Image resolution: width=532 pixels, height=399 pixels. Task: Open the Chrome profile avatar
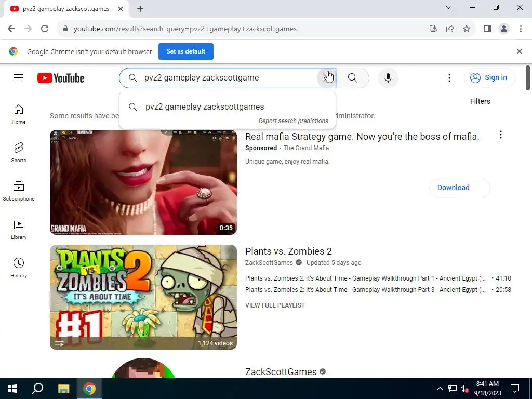click(x=504, y=29)
